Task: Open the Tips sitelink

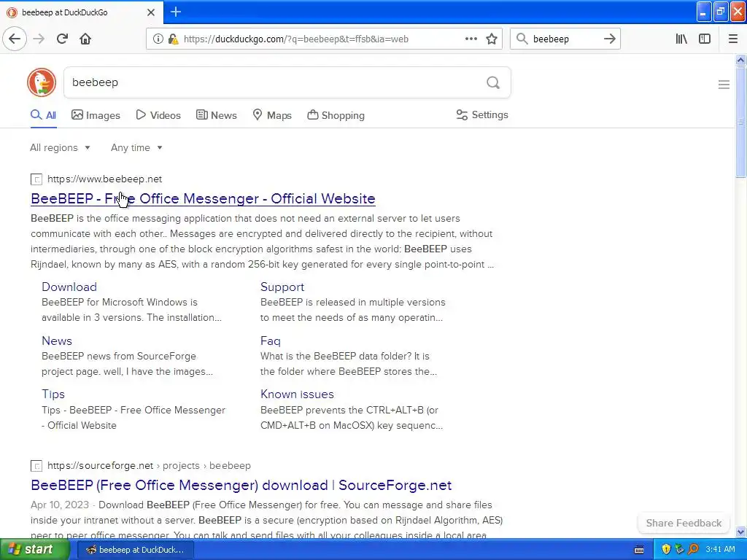Action: pos(53,394)
